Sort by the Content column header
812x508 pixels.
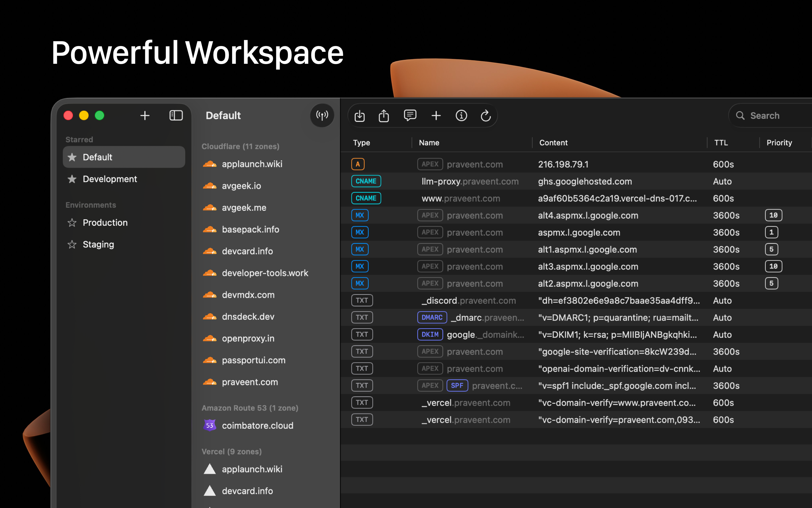[553, 143]
